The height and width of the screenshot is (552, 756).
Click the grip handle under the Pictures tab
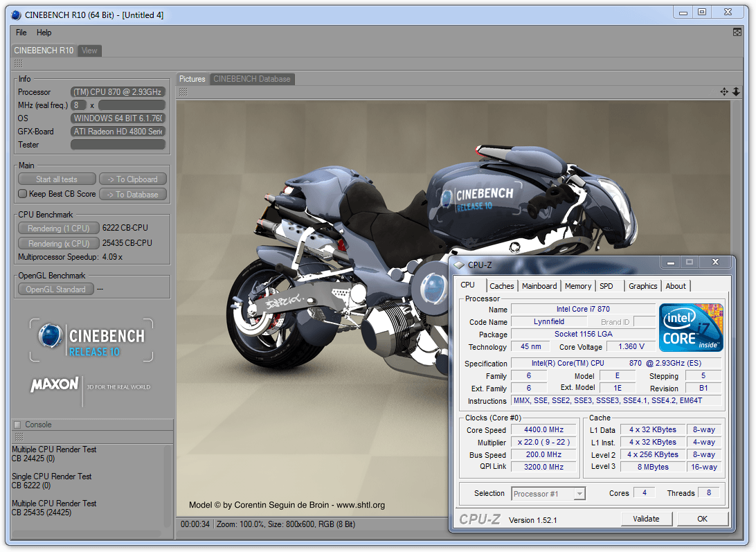click(183, 91)
